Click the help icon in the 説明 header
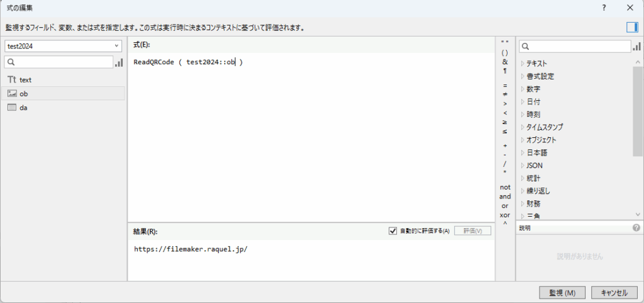 pos(636,228)
